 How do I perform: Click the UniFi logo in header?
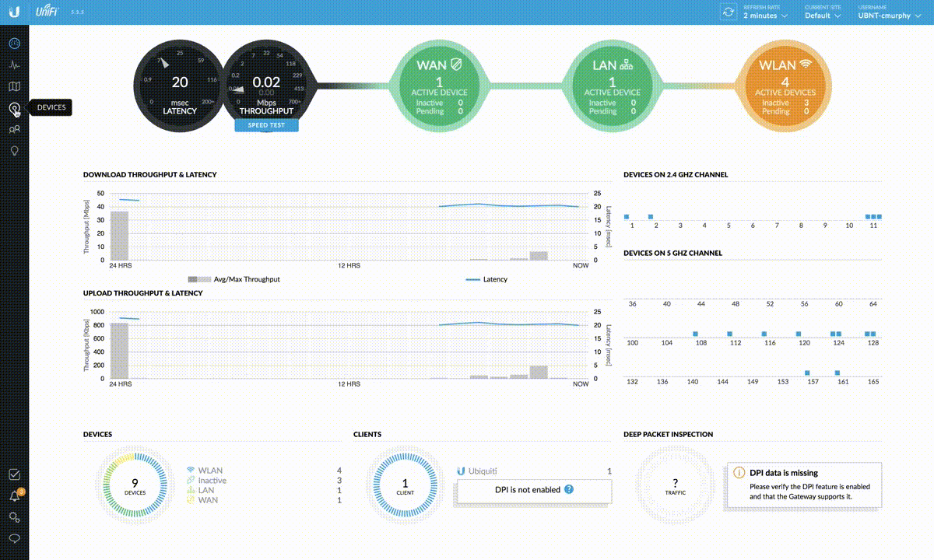47,12
